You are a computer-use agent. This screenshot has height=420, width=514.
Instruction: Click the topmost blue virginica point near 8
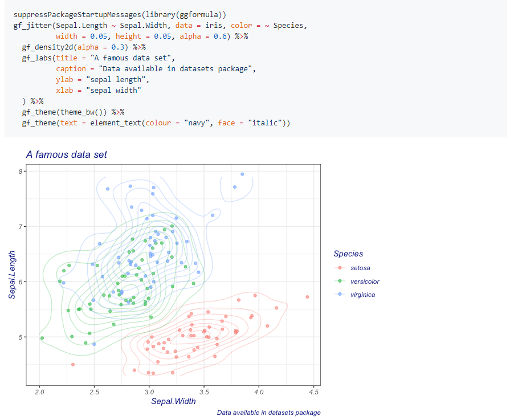coord(242,174)
